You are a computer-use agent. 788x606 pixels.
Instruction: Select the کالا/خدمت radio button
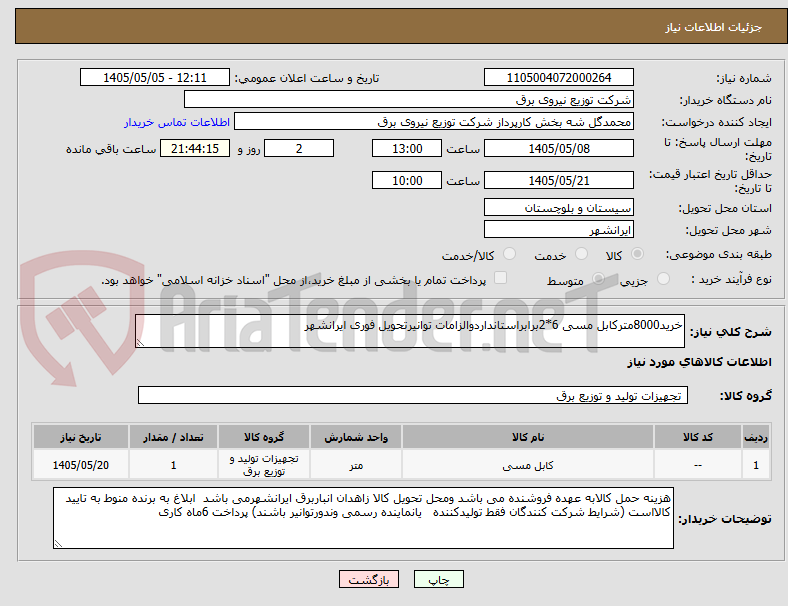[x=510, y=254]
